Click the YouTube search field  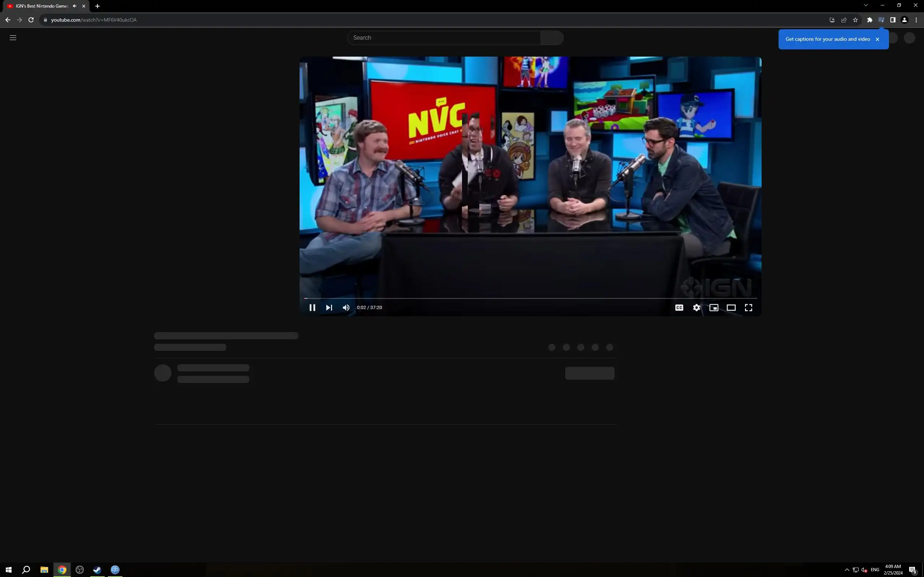tap(444, 38)
